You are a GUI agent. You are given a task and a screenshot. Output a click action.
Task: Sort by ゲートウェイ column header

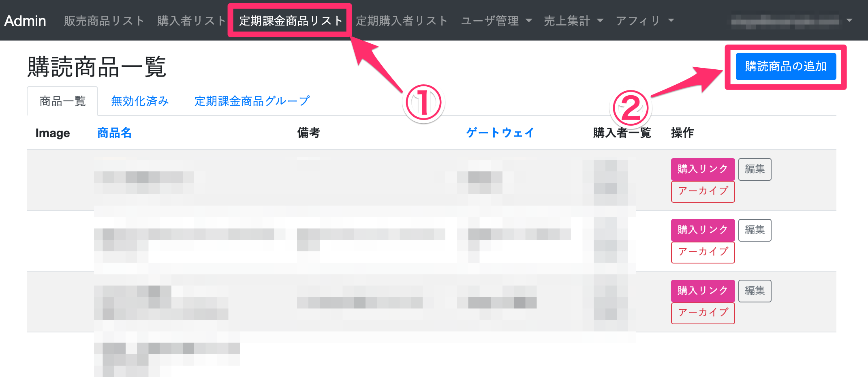pyautogui.click(x=500, y=133)
